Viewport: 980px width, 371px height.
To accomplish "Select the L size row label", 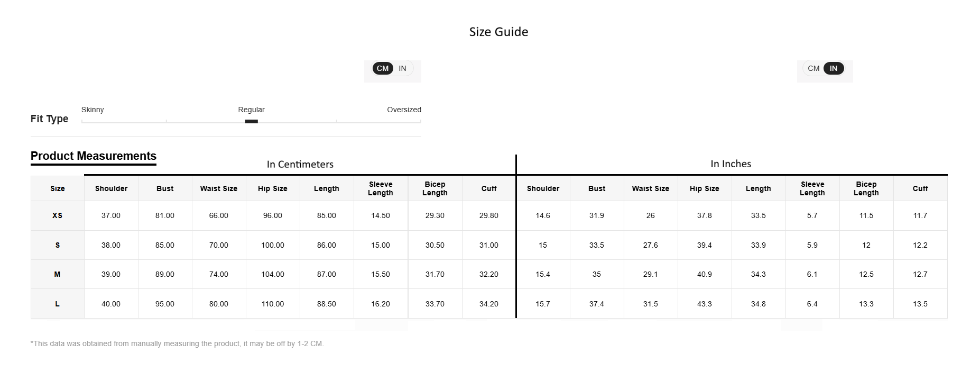I will point(57,304).
